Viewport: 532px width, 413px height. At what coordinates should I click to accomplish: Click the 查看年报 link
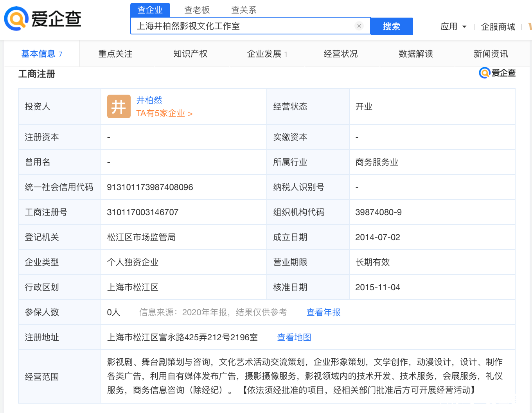coord(323,312)
